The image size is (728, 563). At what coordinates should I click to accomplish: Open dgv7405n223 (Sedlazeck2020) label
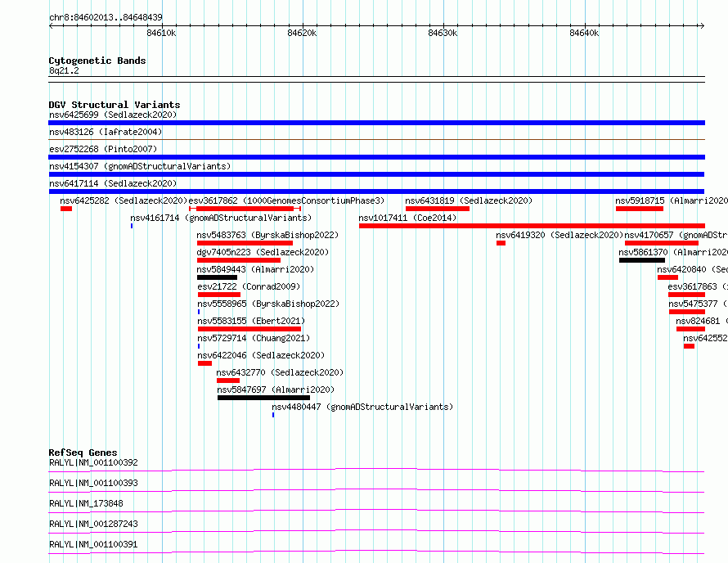coord(263,252)
